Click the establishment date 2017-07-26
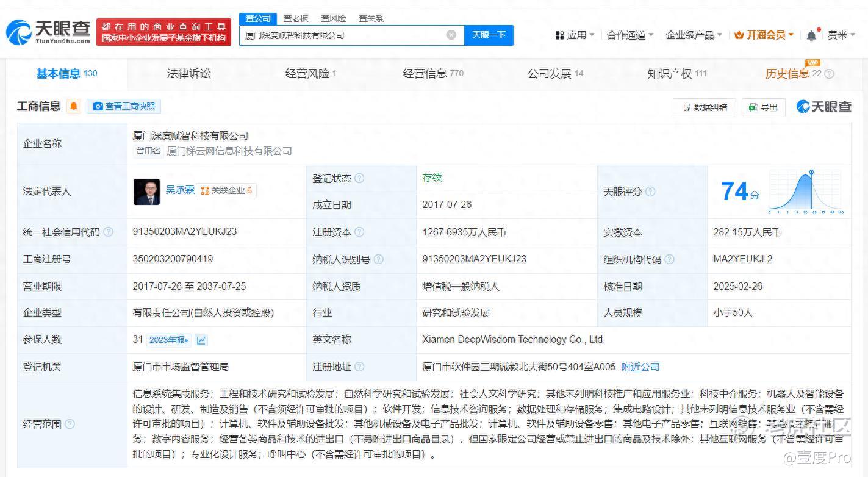Viewport: 868px width, 477px height. point(447,204)
